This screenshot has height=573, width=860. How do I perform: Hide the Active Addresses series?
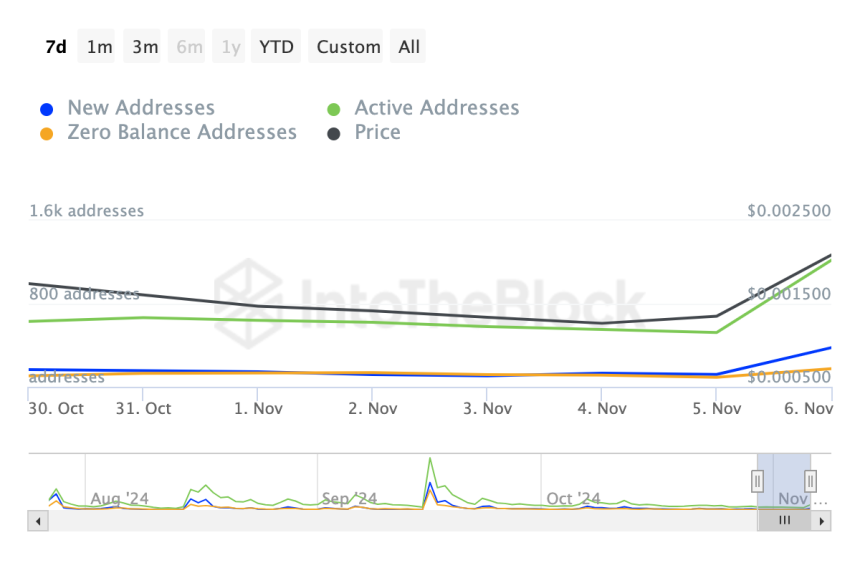pos(436,108)
